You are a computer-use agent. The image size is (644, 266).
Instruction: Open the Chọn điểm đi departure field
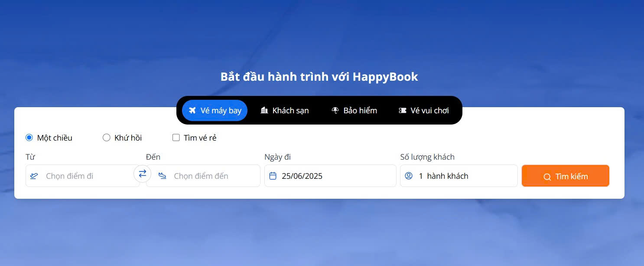point(82,176)
